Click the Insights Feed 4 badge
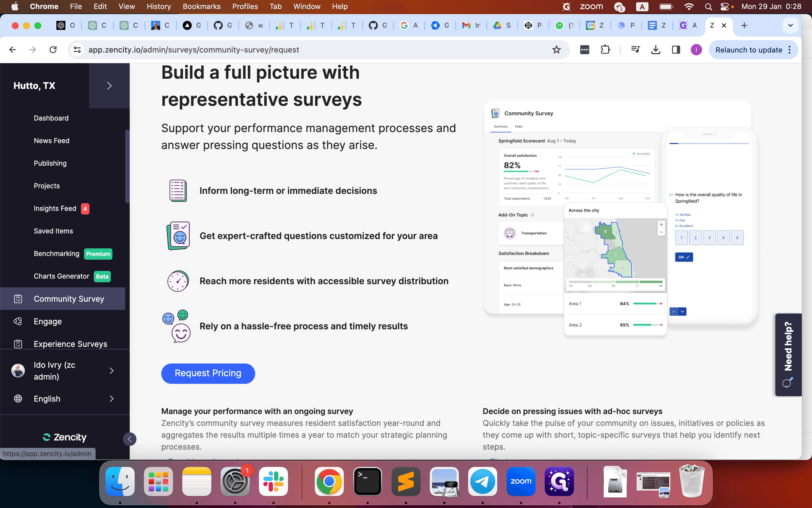 coord(85,209)
